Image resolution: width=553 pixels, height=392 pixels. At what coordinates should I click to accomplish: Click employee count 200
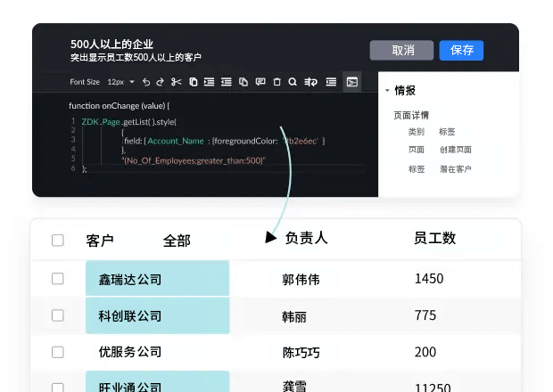[x=425, y=352]
